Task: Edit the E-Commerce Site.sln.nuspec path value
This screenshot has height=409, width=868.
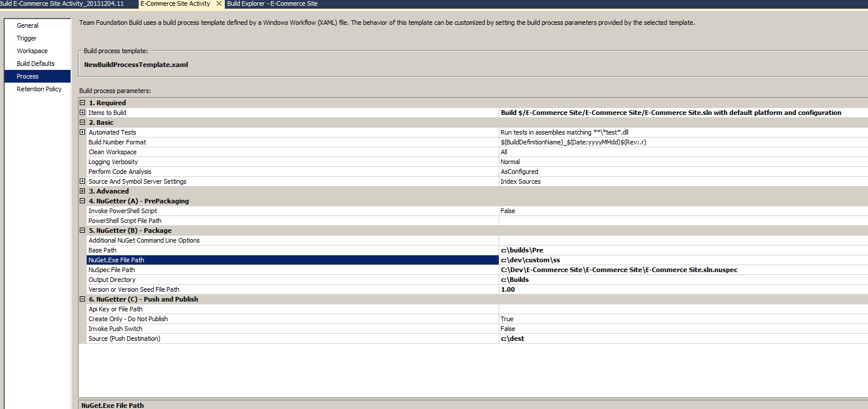Action: pos(684,270)
